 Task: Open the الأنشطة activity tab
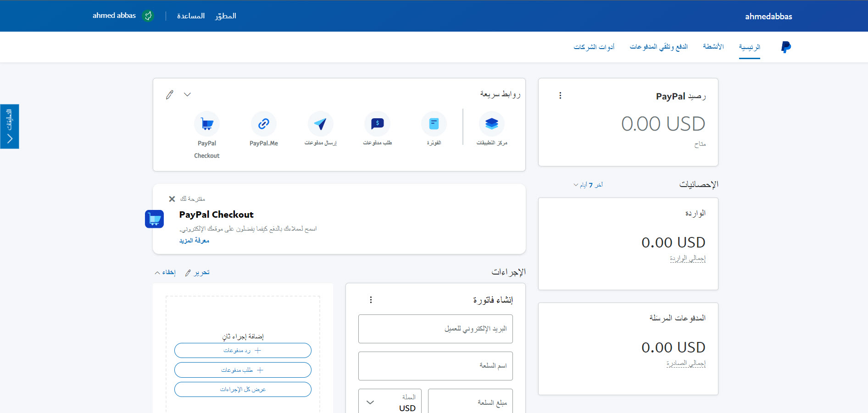(x=713, y=47)
